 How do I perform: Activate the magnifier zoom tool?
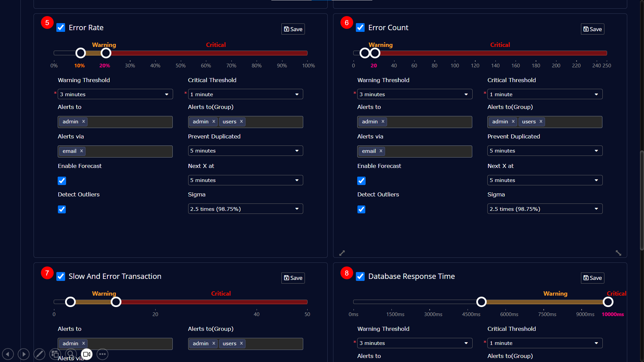(x=71, y=354)
